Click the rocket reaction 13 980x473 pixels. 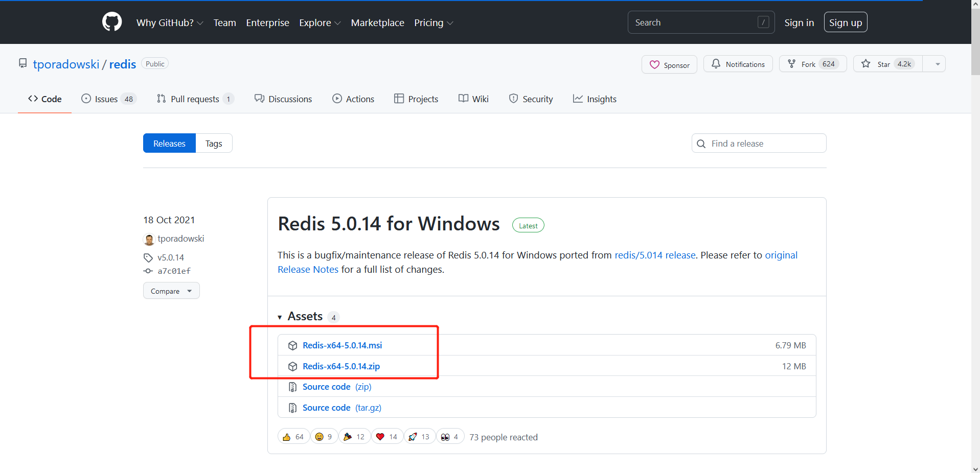click(x=419, y=437)
